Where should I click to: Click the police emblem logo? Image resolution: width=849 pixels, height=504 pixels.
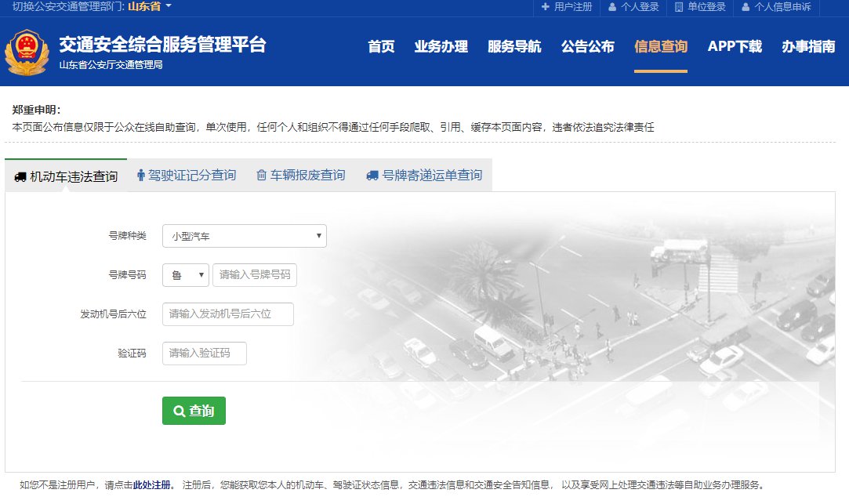point(26,53)
